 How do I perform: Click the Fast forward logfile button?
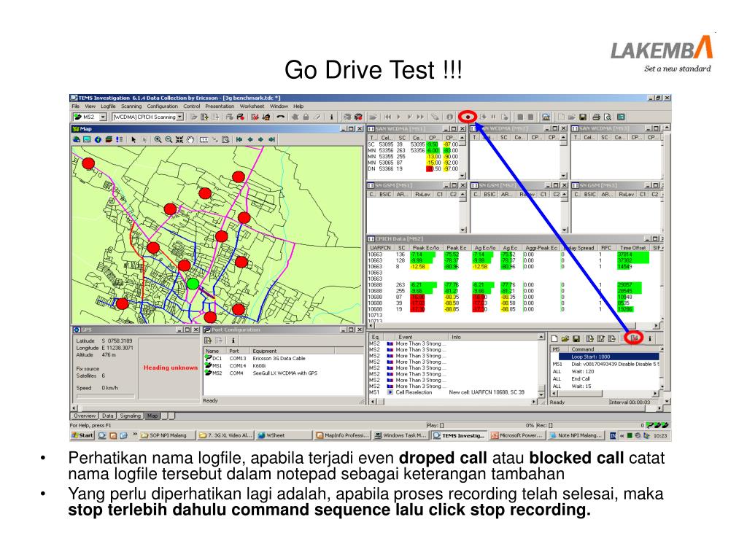pyautogui.click(x=420, y=117)
